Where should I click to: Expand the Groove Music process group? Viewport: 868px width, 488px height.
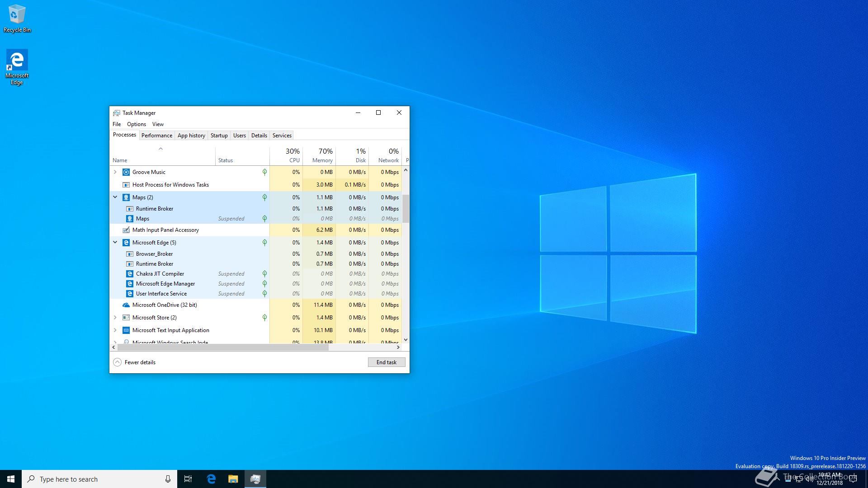[x=115, y=172]
